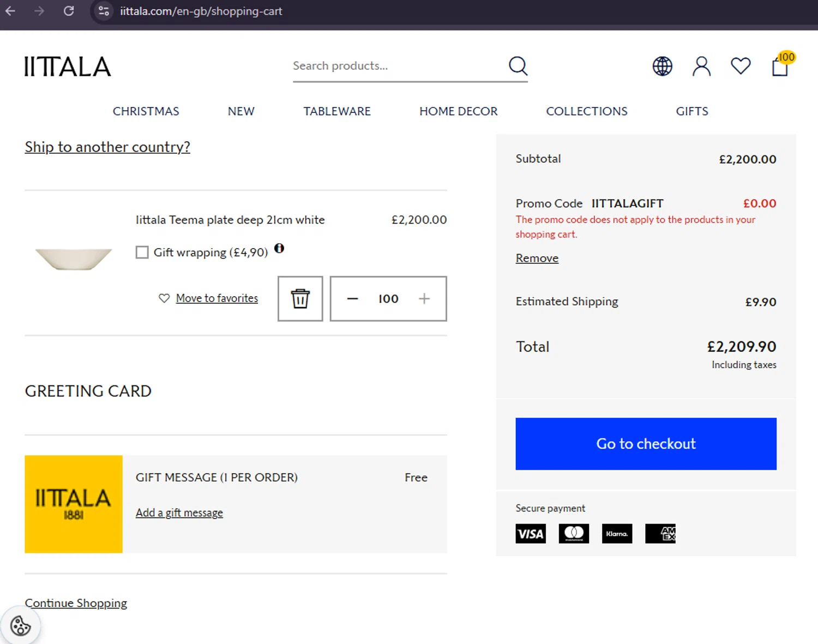818x644 pixels.
Task: Open the globe country selector
Action: (662, 66)
